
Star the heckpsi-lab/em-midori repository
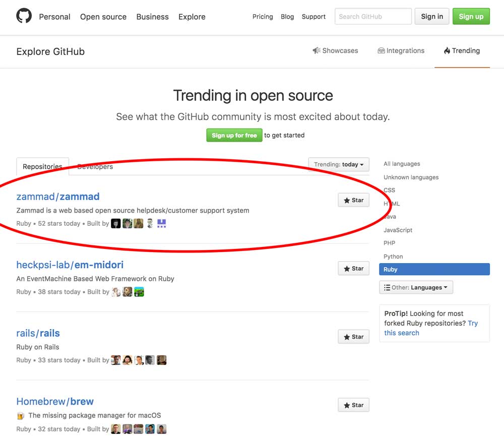point(353,269)
